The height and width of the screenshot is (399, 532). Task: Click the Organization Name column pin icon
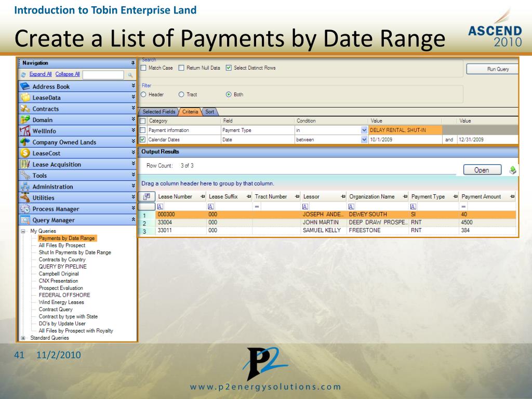point(405,196)
